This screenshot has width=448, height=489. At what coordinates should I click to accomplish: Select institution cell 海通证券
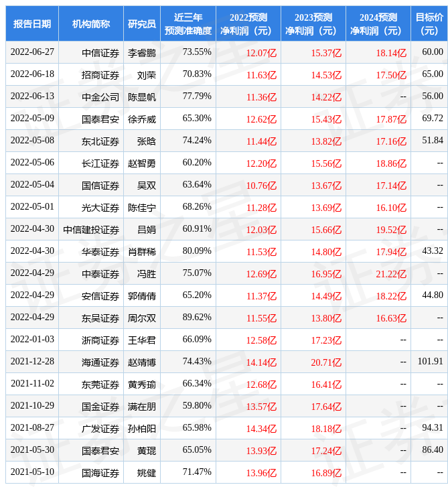[x=100, y=362]
